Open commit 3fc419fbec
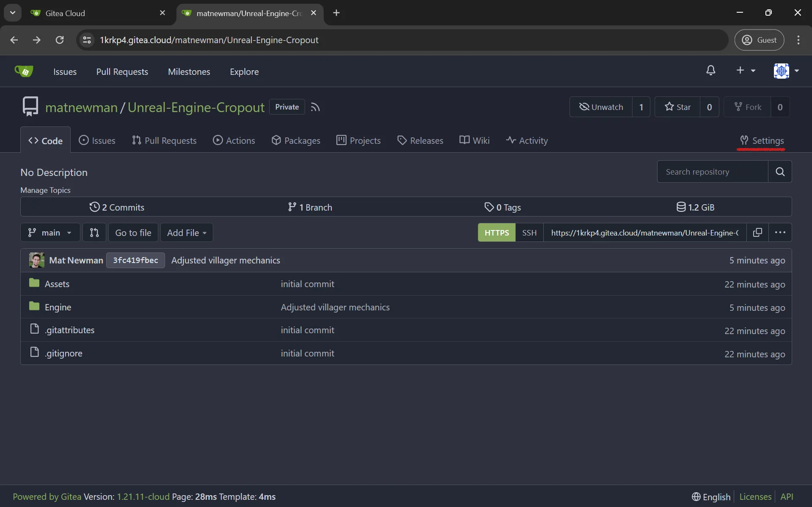 coord(135,260)
